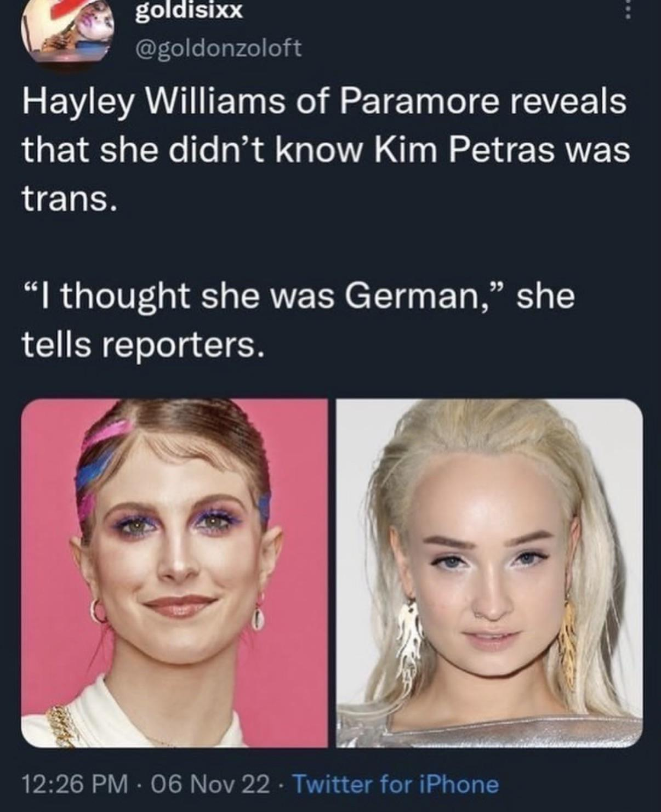Image resolution: width=661 pixels, height=812 pixels.
Task: Open the goldisixx display name profile
Action: (188, 10)
